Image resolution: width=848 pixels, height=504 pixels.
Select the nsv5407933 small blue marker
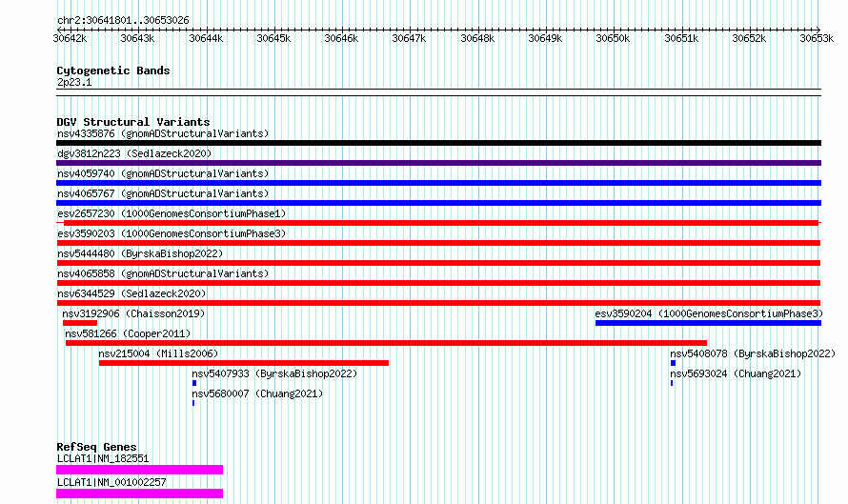coord(194,383)
